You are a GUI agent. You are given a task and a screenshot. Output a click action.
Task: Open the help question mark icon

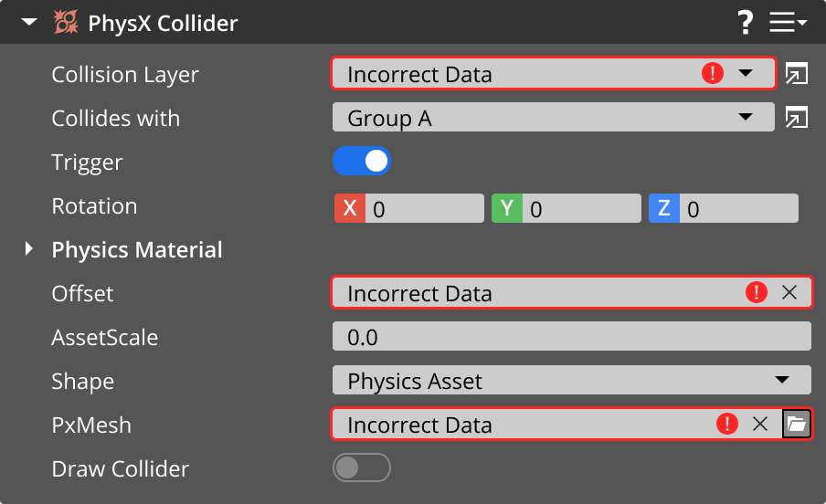[745, 22]
